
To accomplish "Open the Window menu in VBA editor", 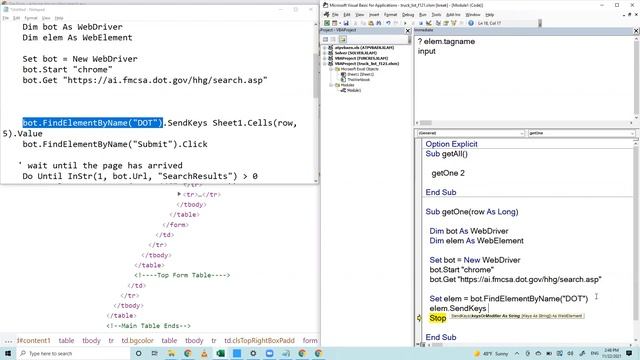I will [473, 15].
